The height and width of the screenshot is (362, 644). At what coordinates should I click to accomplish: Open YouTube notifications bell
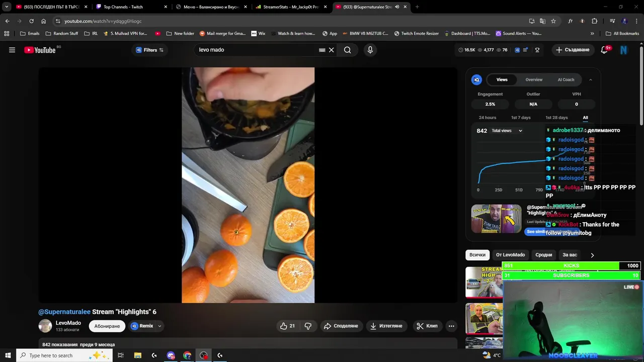(605, 50)
